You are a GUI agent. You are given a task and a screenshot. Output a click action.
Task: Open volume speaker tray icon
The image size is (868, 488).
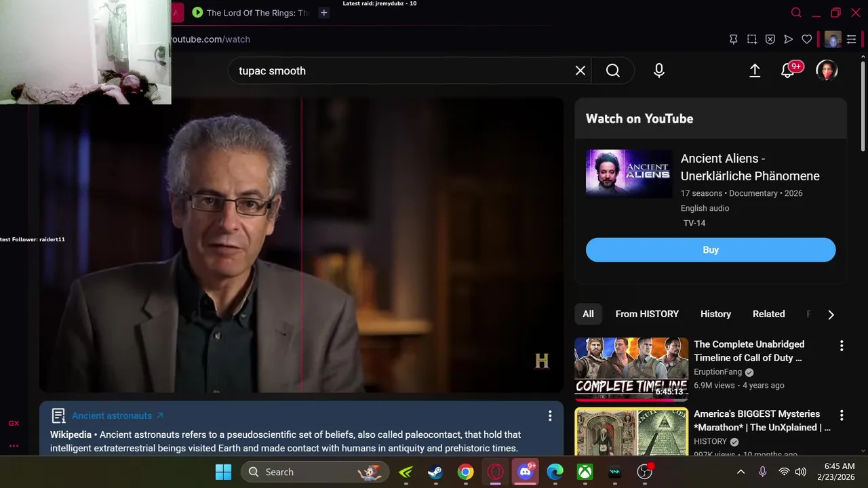click(x=800, y=472)
